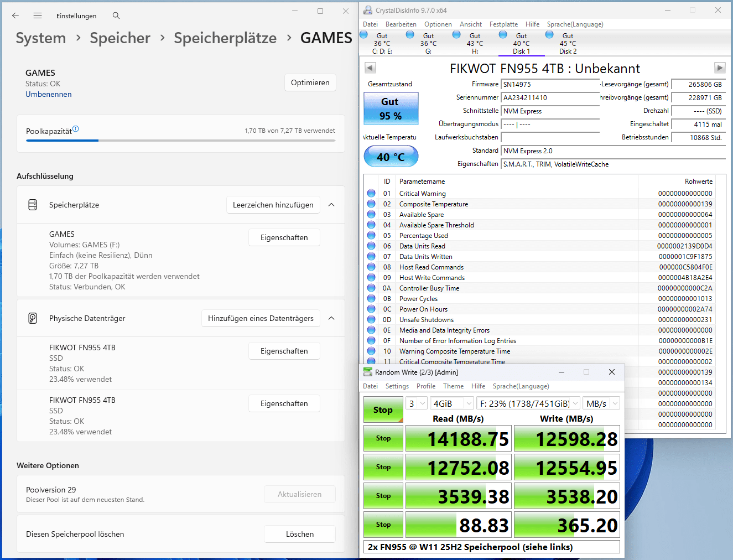Screen dimensions: 733x560
Task: Click the Data Units Written status orb
Action: point(371,256)
